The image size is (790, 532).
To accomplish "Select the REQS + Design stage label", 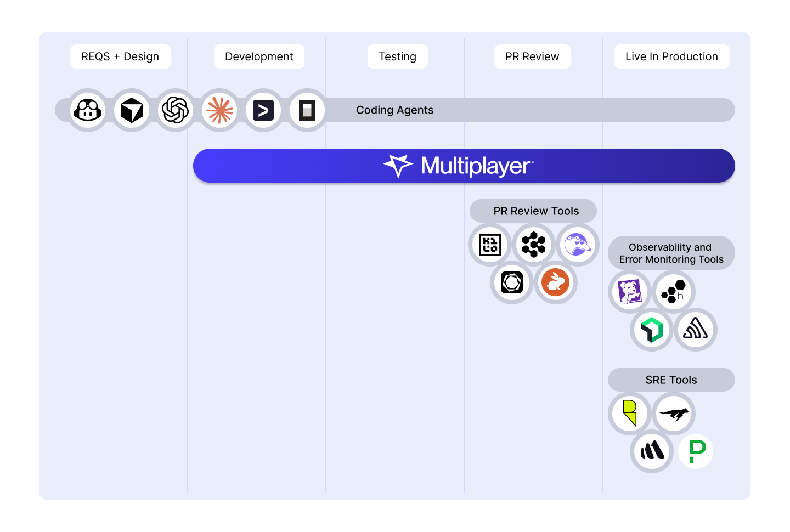I will pos(120,56).
